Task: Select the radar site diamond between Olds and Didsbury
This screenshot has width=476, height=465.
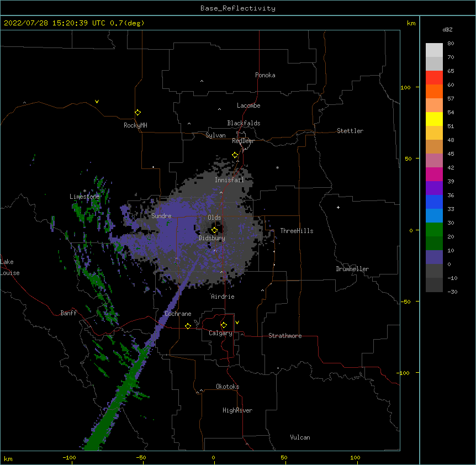Action: tap(214, 230)
